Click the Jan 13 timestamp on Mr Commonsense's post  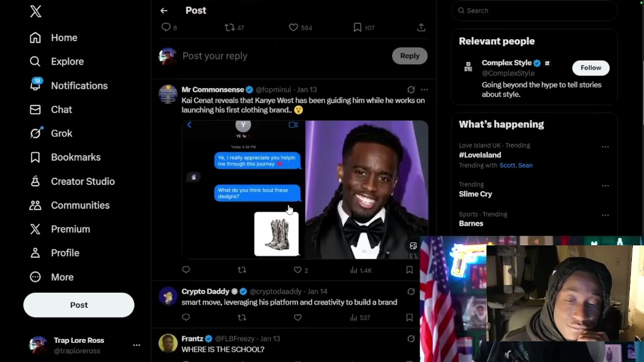(x=307, y=89)
